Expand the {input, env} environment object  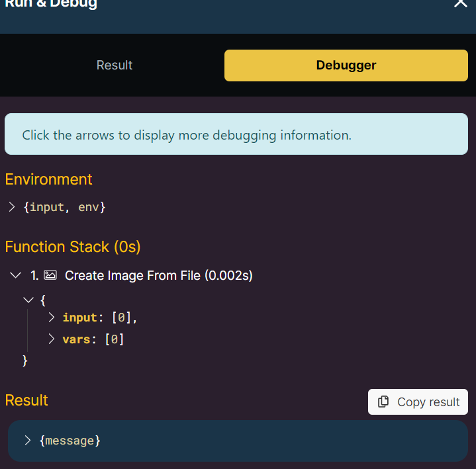coord(12,207)
